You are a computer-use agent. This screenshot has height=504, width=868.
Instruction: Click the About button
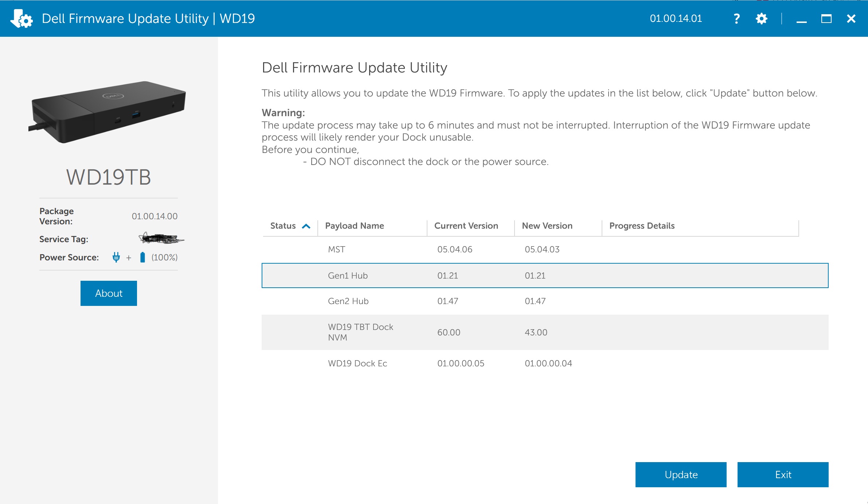[108, 293]
